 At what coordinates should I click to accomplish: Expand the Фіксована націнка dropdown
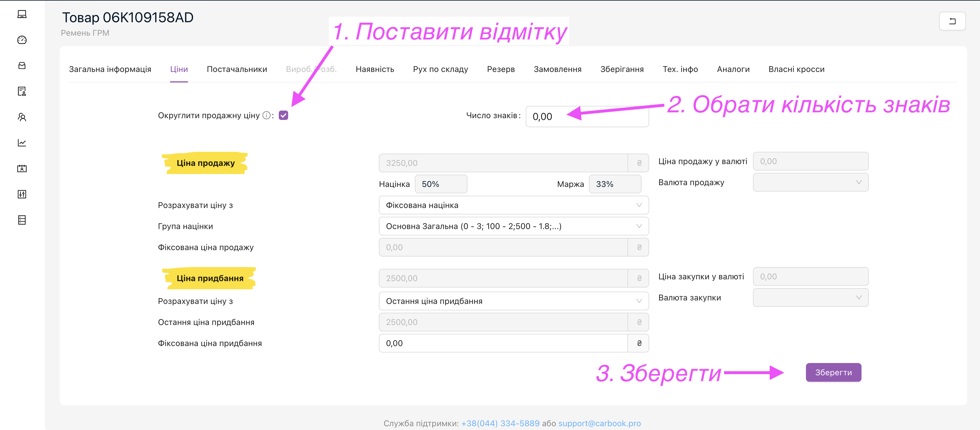(x=513, y=205)
